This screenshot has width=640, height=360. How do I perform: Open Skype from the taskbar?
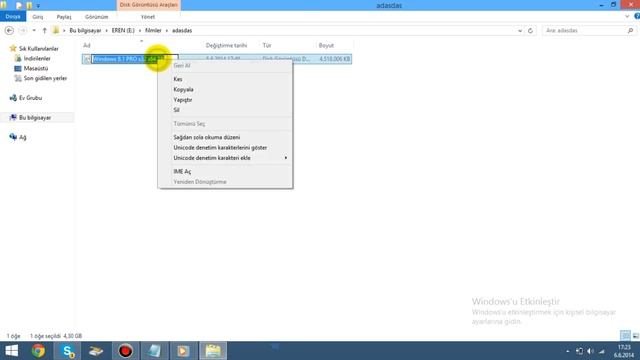tap(67, 351)
